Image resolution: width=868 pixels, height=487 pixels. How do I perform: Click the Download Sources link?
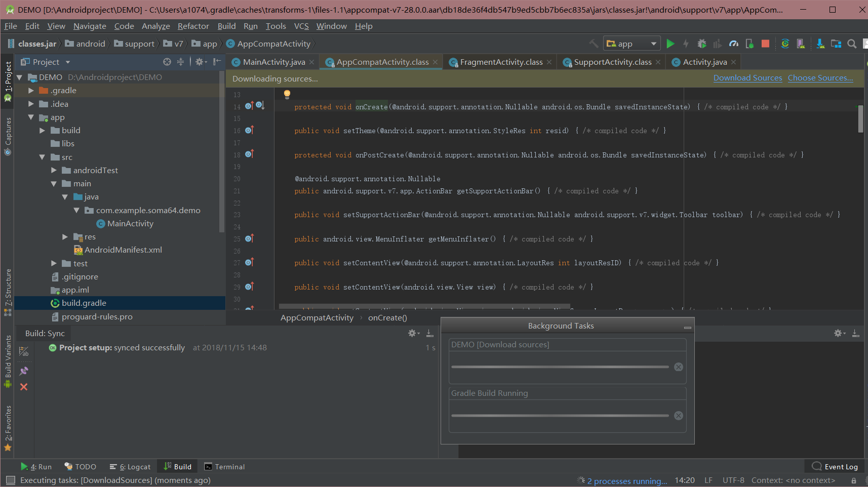(747, 78)
